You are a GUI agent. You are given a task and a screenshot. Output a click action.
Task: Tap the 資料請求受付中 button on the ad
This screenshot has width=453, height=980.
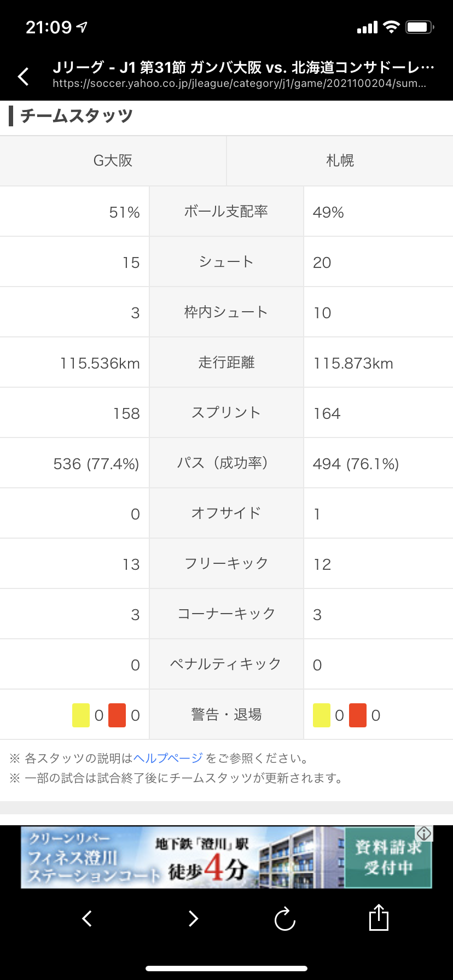coord(388,857)
